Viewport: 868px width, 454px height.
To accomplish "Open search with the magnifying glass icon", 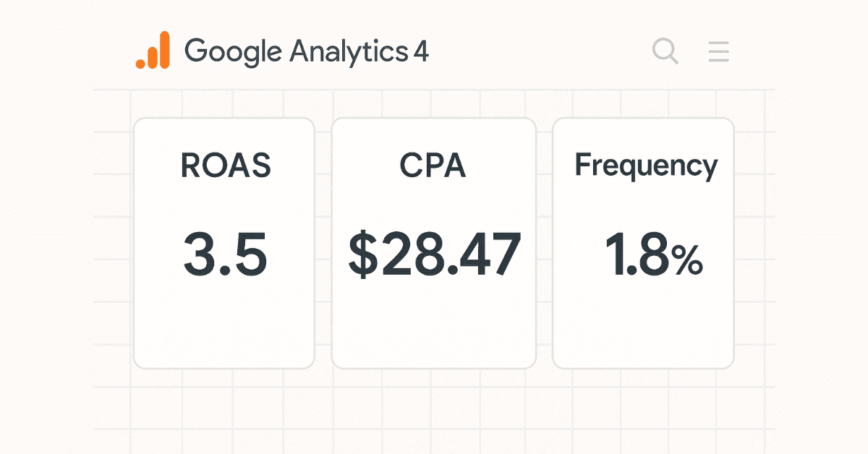I will coord(665,52).
